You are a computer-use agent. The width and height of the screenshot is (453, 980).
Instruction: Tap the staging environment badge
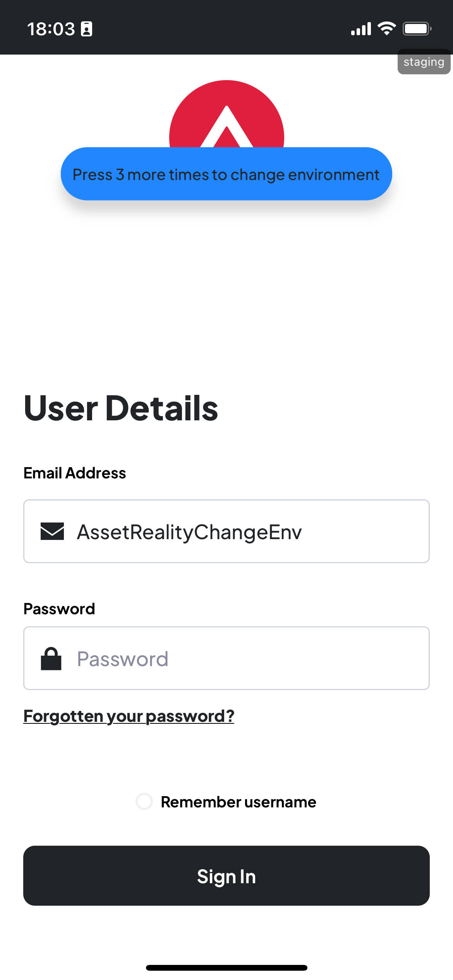pyautogui.click(x=424, y=62)
